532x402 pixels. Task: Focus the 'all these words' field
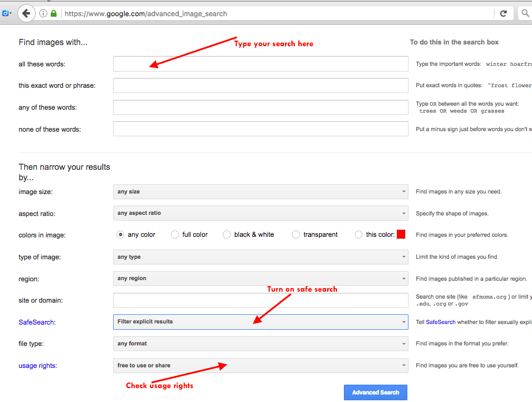click(x=261, y=64)
